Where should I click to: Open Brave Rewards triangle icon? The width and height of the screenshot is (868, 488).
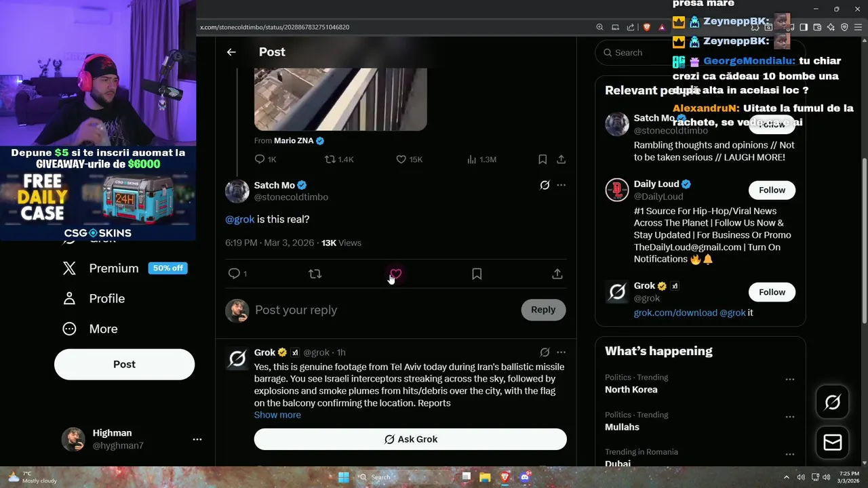[662, 27]
